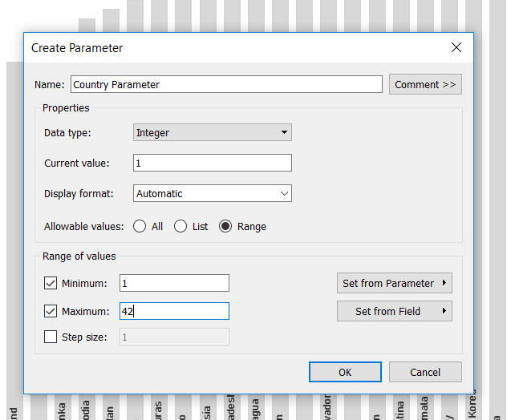This screenshot has width=507, height=420.
Task: Open the Set from Parameter menu
Action: coord(394,283)
